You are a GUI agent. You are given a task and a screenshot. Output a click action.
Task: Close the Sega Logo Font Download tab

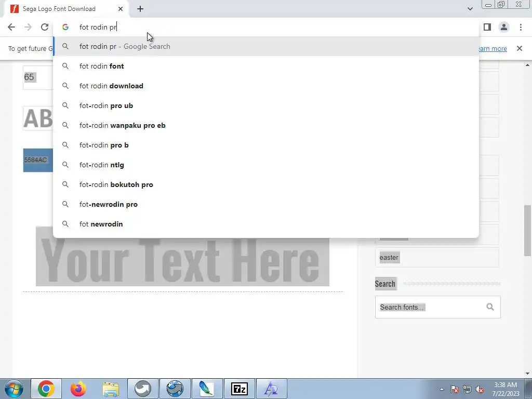pos(121,9)
